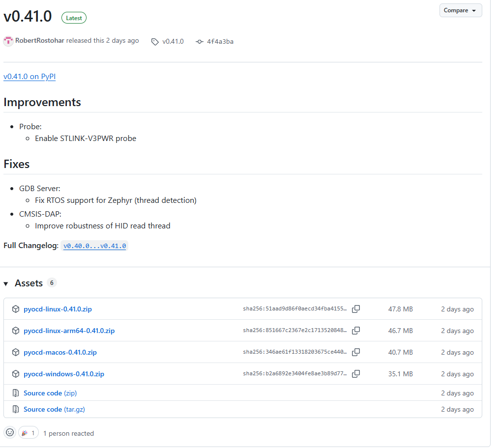Copy SHA256 hash for pyocd-linux-0.41.0.zip
498x448 pixels.
tap(356, 309)
